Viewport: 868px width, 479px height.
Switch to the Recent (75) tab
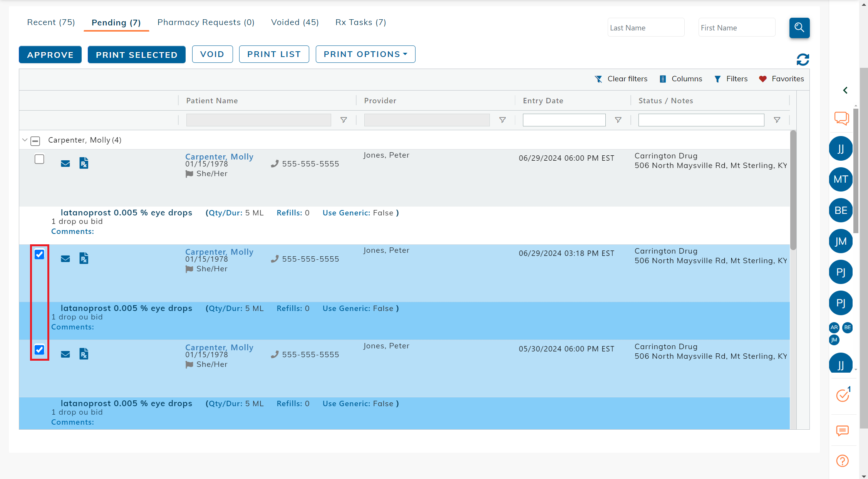[51, 22]
